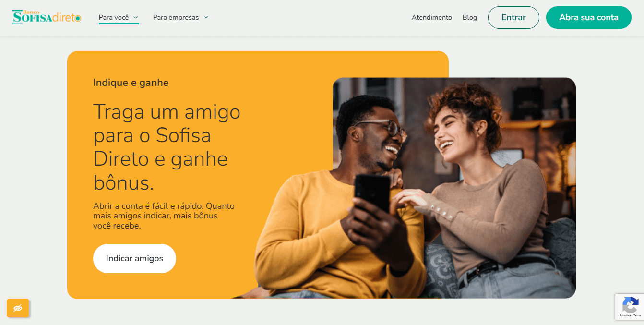Click the Indique e ganhe label
Image resolution: width=644 pixels, height=325 pixels.
[x=131, y=83]
